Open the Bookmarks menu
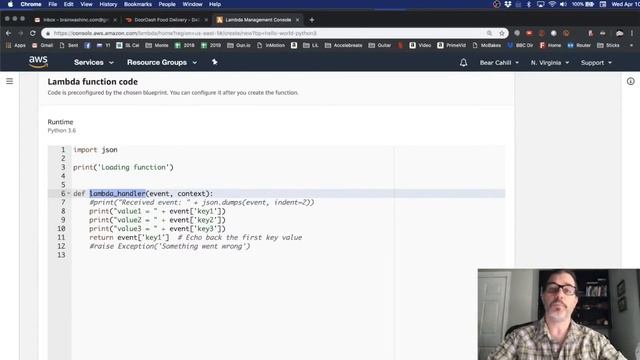Image resolution: width=640 pixels, height=360 pixels. click(x=138, y=4)
